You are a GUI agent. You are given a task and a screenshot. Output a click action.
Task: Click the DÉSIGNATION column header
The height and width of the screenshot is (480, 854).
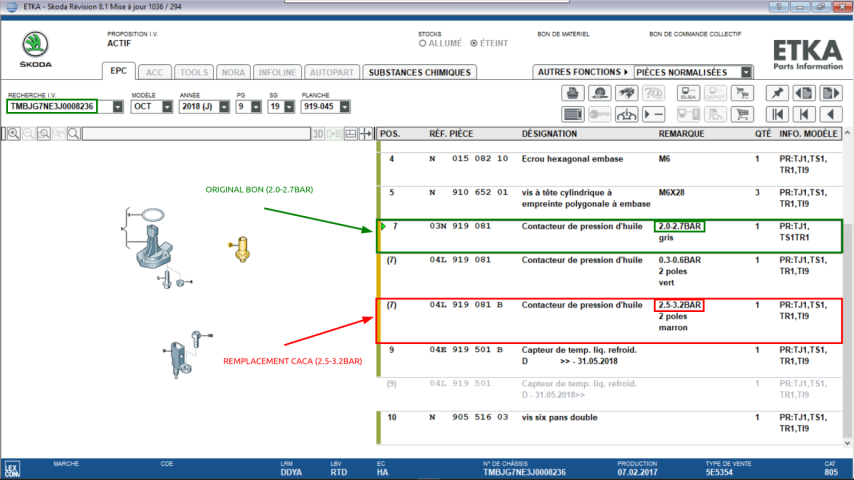click(549, 133)
